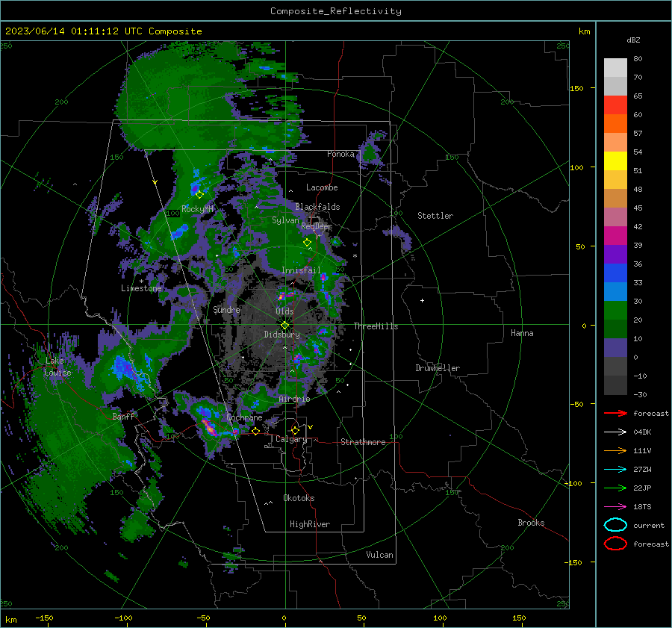The image size is (672, 628).
Task: Click the orange 57 dBZ swatch
Action: click(x=615, y=123)
